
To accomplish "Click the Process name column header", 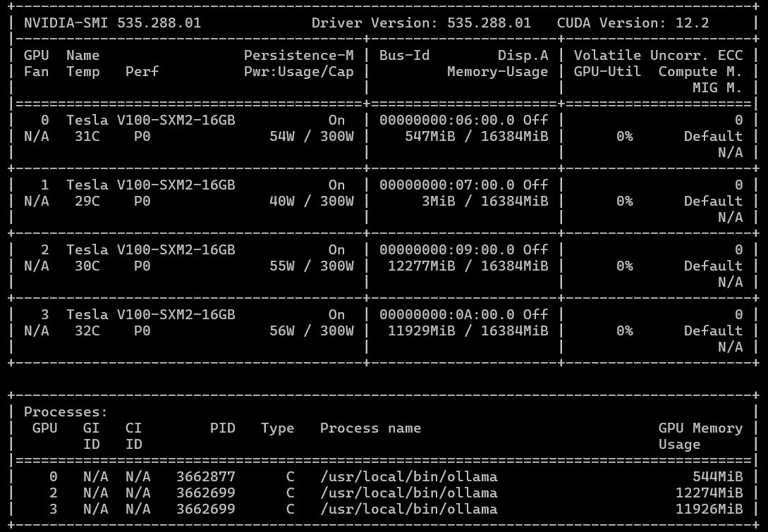I will [x=370, y=428].
